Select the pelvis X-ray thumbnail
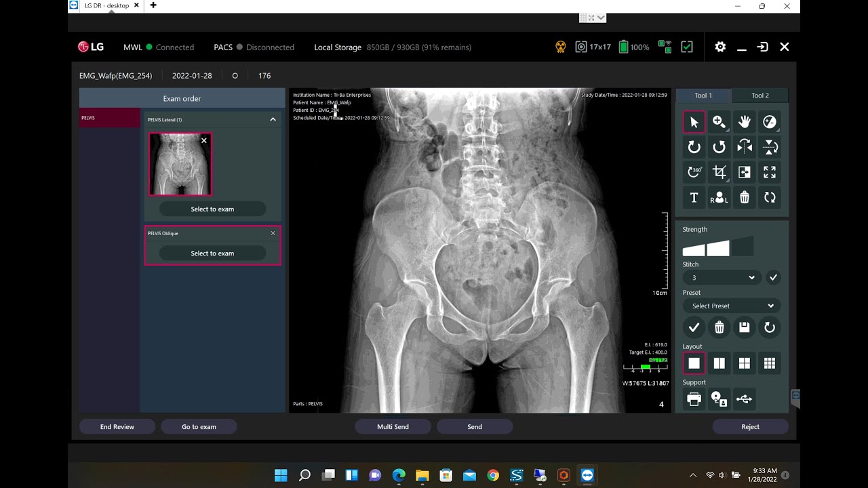Viewport: 868px width, 488px height. pyautogui.click(x=180, y=165)
